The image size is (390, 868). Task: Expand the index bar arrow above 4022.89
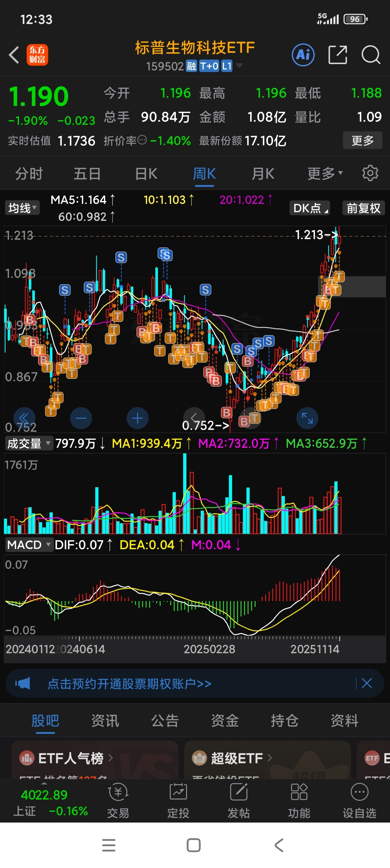44,784
